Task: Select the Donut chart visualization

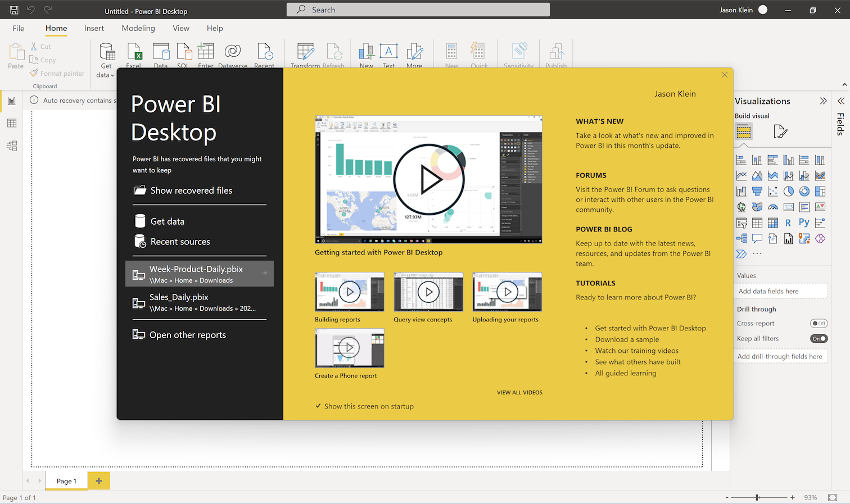Action: (x=804, y=192)
